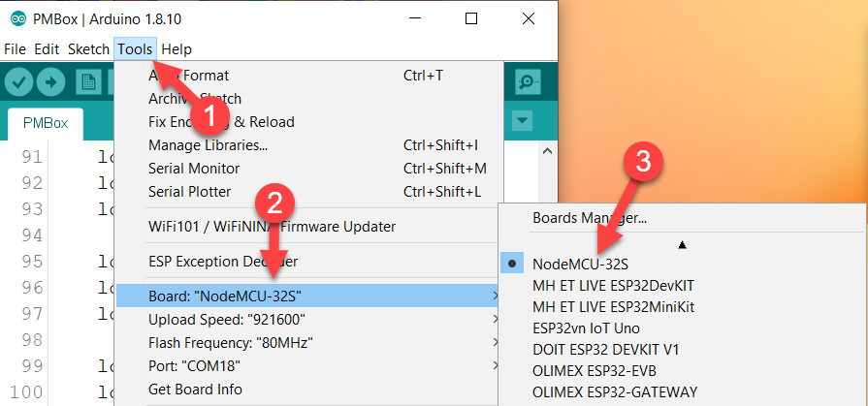
Task: Select WiFi101 / WiFiNINA Firmware Updater
Action: (x=309, y=226)
